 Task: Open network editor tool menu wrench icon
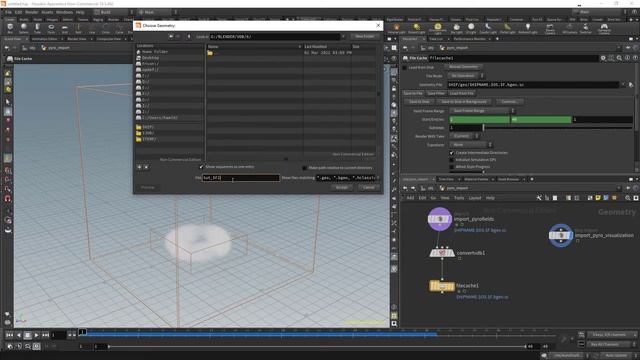pos(539,198)
